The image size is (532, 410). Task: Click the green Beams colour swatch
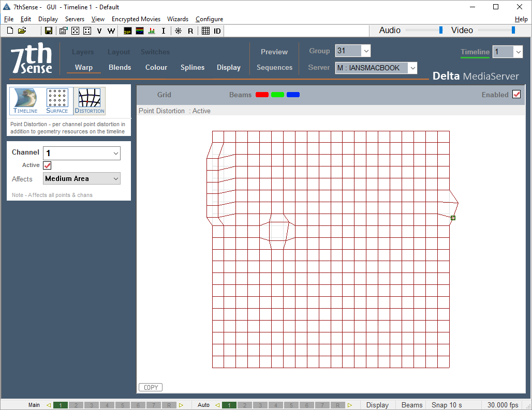pyautogui.click(x=277, y=95)
